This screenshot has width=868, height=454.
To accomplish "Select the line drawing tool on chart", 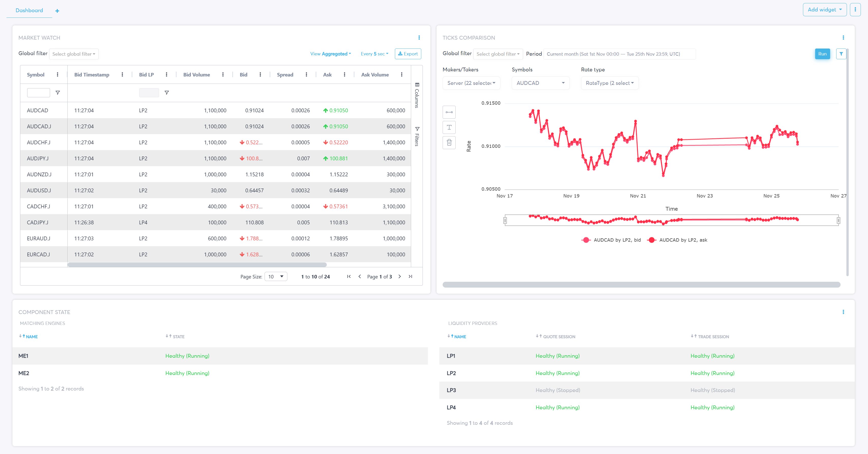I will click(449, 112).
